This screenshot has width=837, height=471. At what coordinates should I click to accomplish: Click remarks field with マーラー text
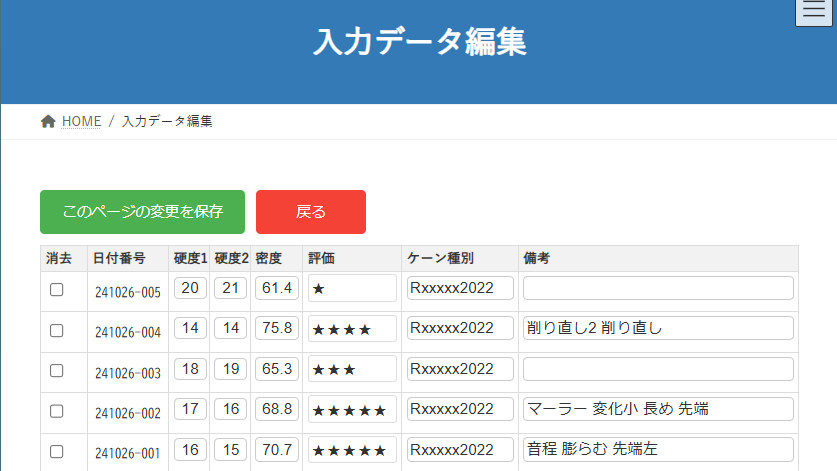pyautogui.click(x=657, y=409)
